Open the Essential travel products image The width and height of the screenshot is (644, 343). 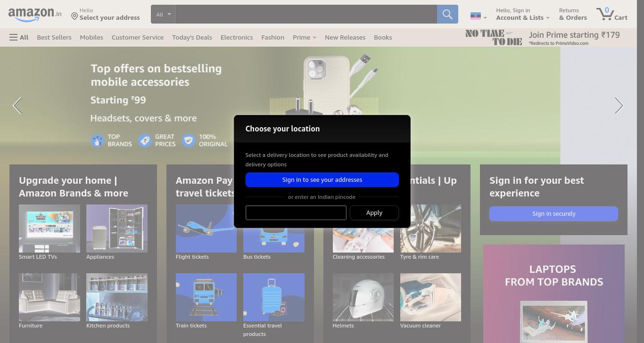[x=274, y=297]
